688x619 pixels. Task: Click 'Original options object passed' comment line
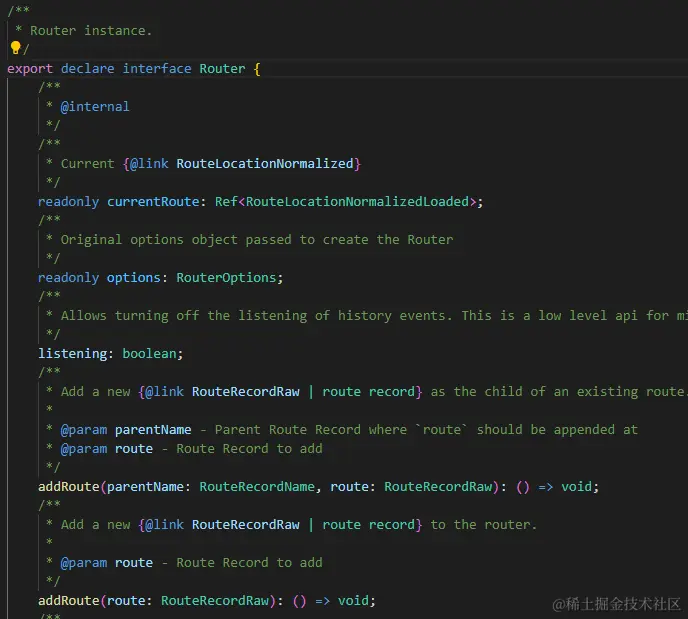[x=257, y=240]
